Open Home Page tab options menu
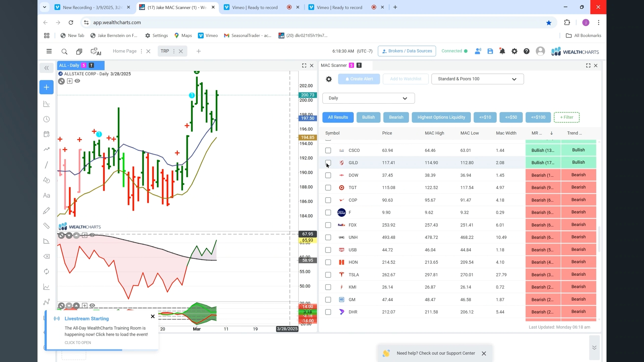 [141, 51]
